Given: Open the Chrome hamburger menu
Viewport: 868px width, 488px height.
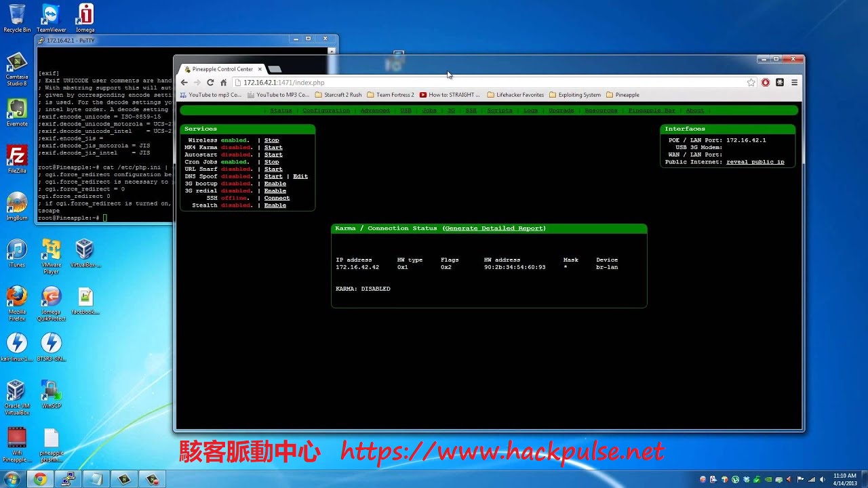Looking at the screenshot, I should tap(794, 83).
